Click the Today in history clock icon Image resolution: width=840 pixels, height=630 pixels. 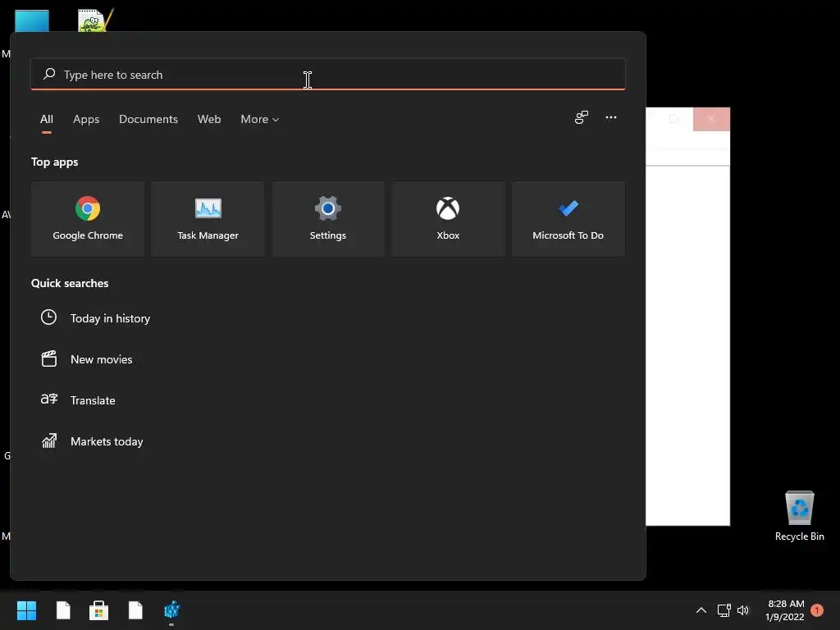click(x=48, y=317)
